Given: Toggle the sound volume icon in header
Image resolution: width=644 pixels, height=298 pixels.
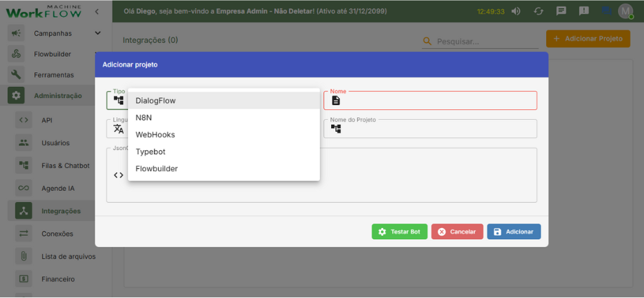Looking at the screenshot, I should pyautogui.click(x=516, y=11).
